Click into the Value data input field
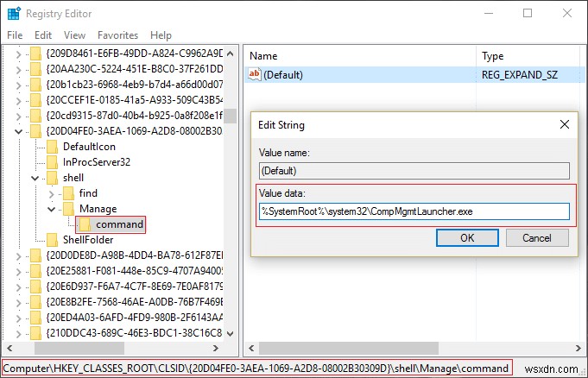 [414, 211]
